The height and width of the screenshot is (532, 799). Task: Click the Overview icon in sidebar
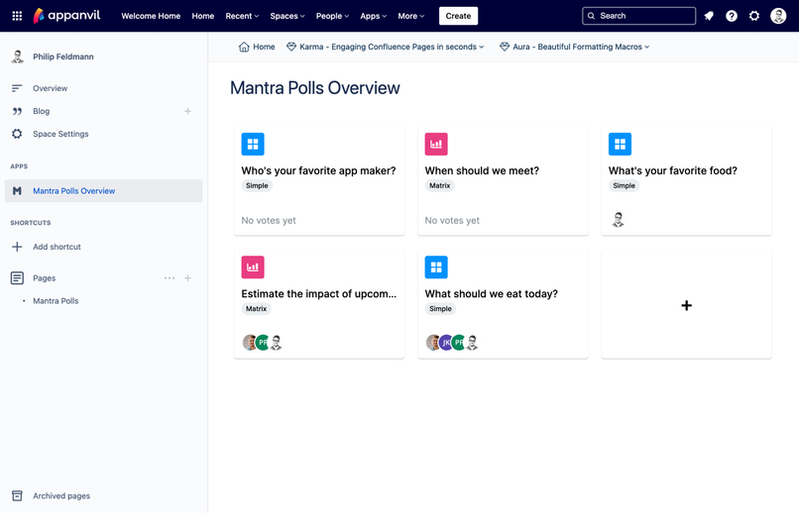click(17, 88)
